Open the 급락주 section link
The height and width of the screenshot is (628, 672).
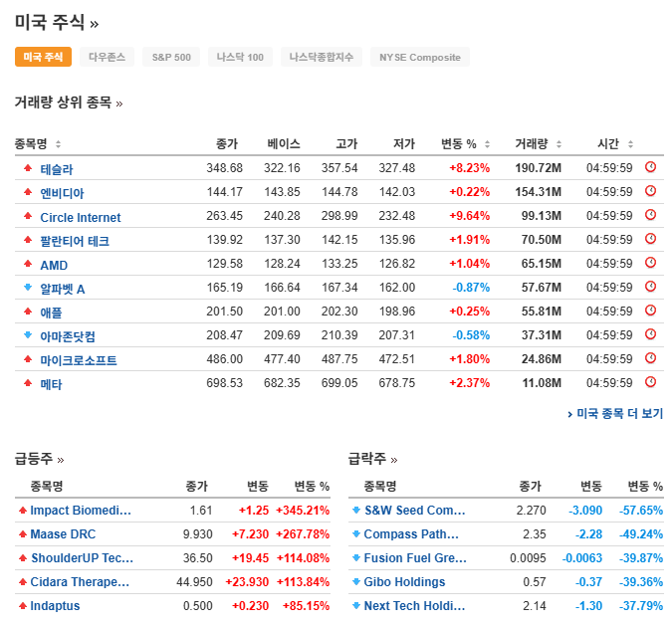[x=373, y=459]
